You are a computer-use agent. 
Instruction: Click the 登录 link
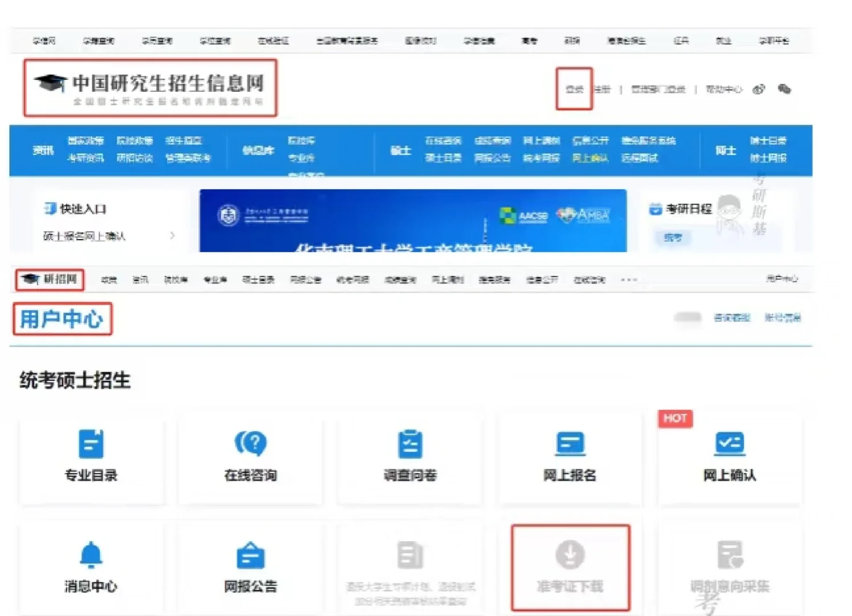[574, 90]
